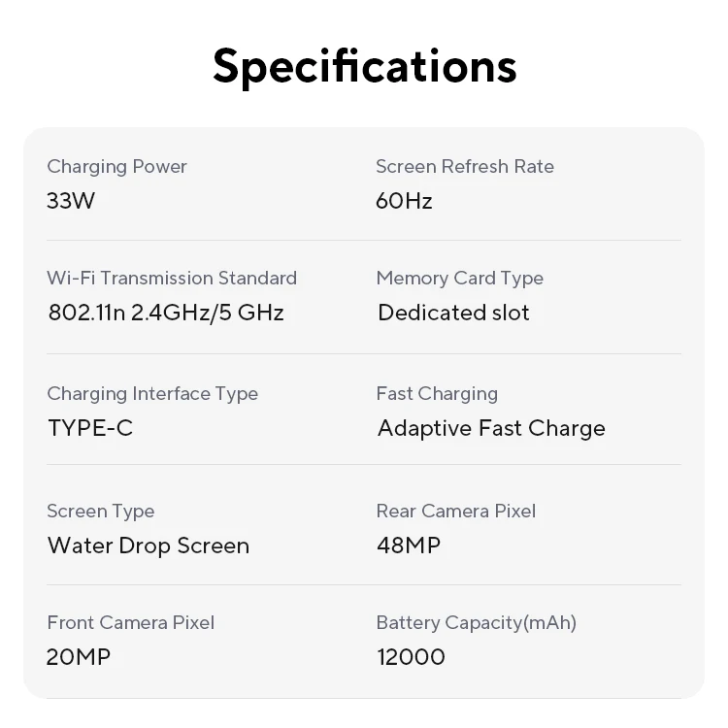Select the 33W charging power value
The width and height of the screenshot is (728, 728).
point(71,202)
